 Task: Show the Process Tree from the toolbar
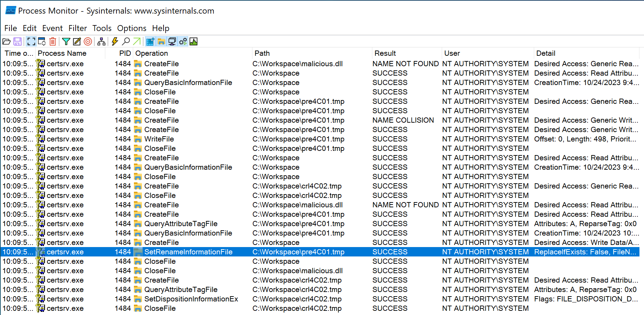[x=101, y=42]
